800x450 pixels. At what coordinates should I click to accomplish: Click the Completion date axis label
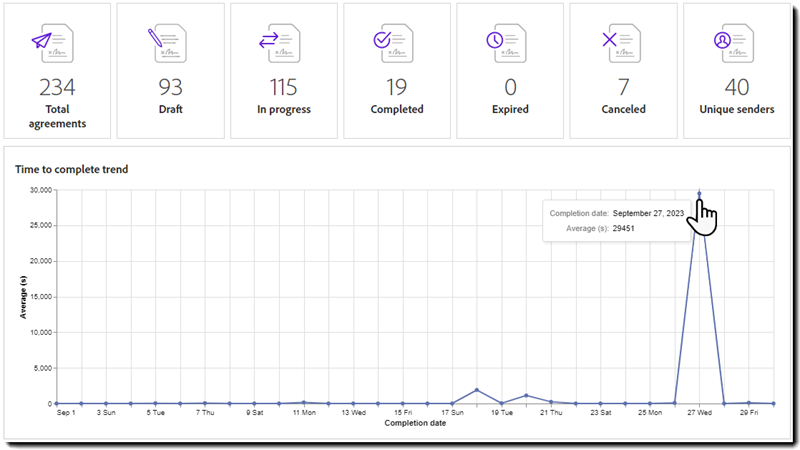[415, 423]
